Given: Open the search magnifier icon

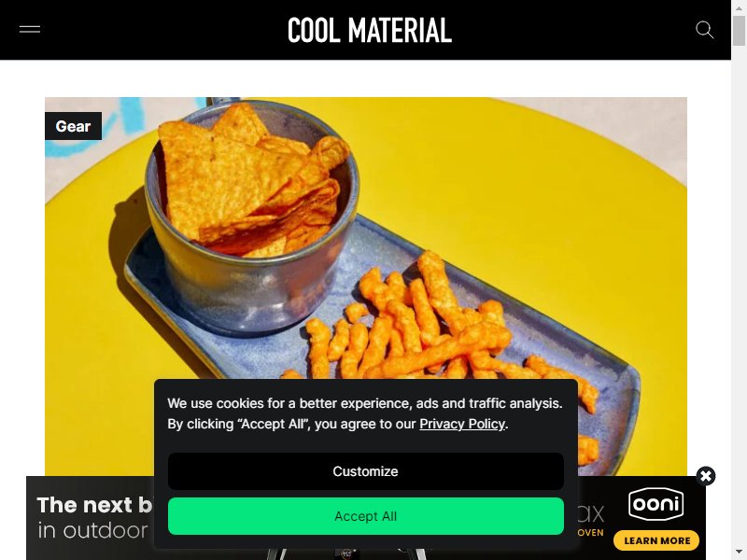Looking at the screenshot, I should point(704,30).
